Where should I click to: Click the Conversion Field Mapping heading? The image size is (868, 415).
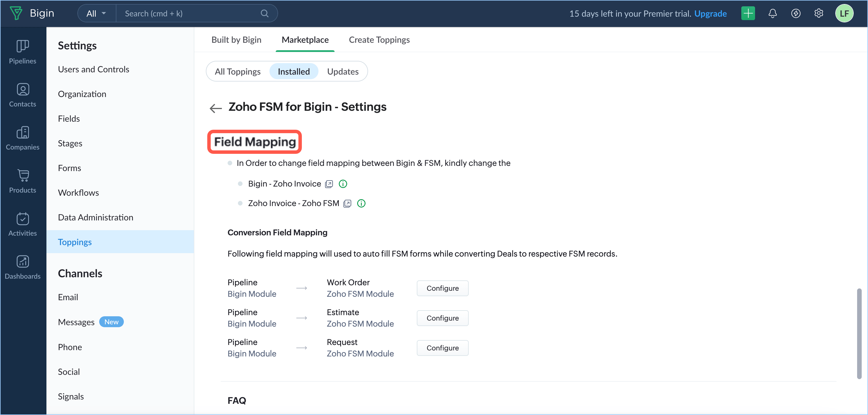point(277,232)
